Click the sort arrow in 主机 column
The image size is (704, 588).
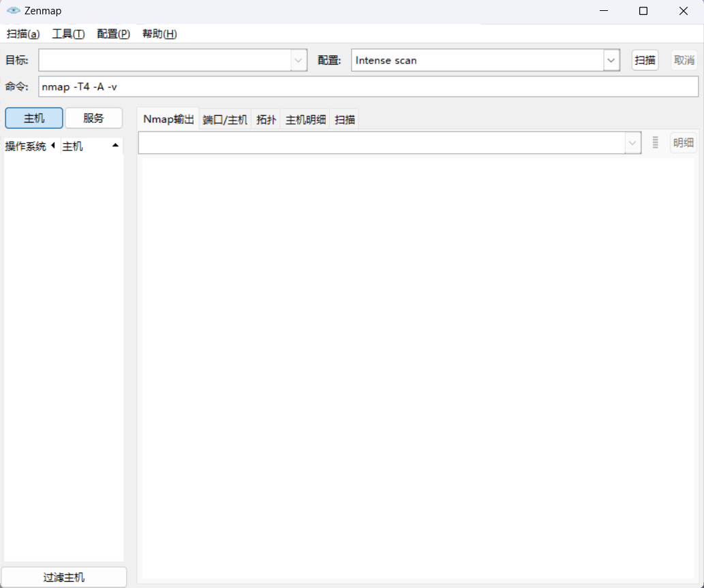point(115,145)
